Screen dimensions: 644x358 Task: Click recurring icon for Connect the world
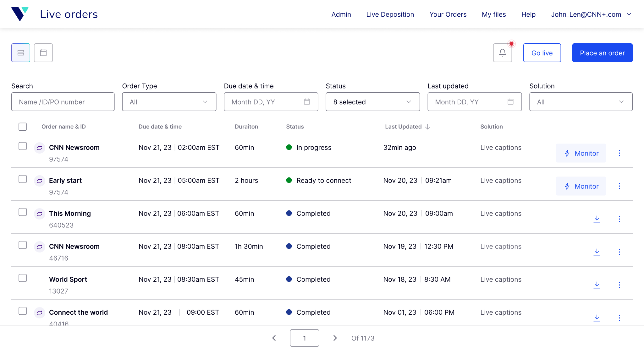tap(40, 312)
